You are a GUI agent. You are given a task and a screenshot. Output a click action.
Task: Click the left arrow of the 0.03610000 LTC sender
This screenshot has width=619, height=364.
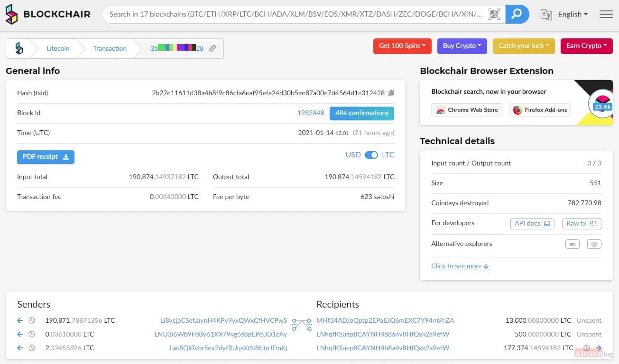coord(20,334)
